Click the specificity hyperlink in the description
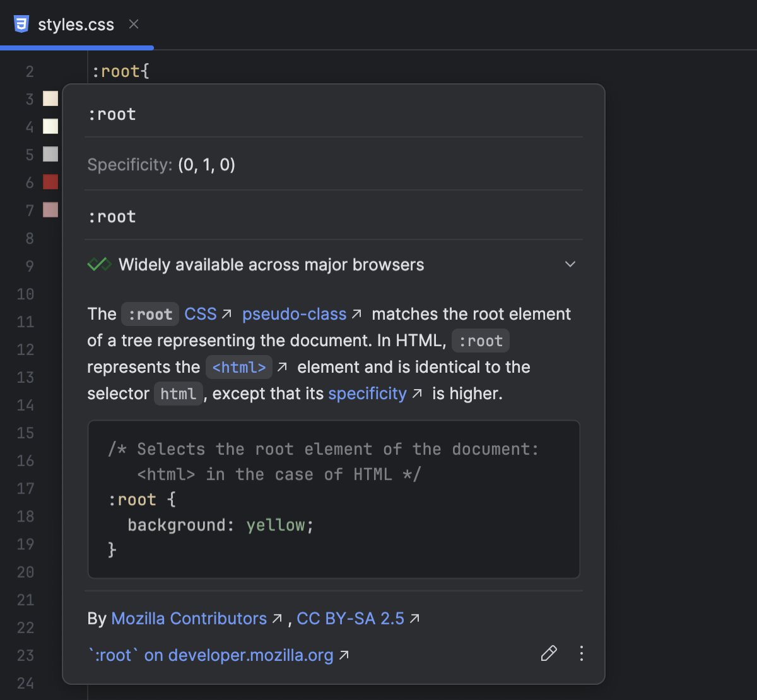This screenshot has width=757, height=700. coord(367,393)
